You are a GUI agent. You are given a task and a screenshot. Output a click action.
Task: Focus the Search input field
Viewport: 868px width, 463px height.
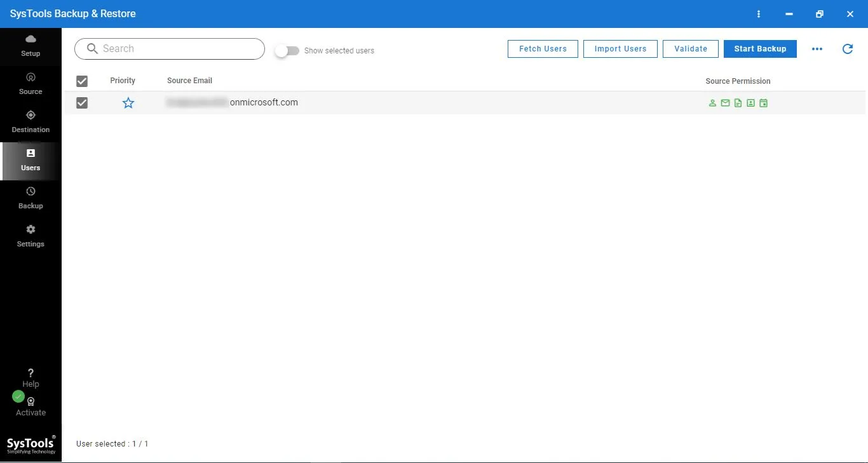pos(170,49)
